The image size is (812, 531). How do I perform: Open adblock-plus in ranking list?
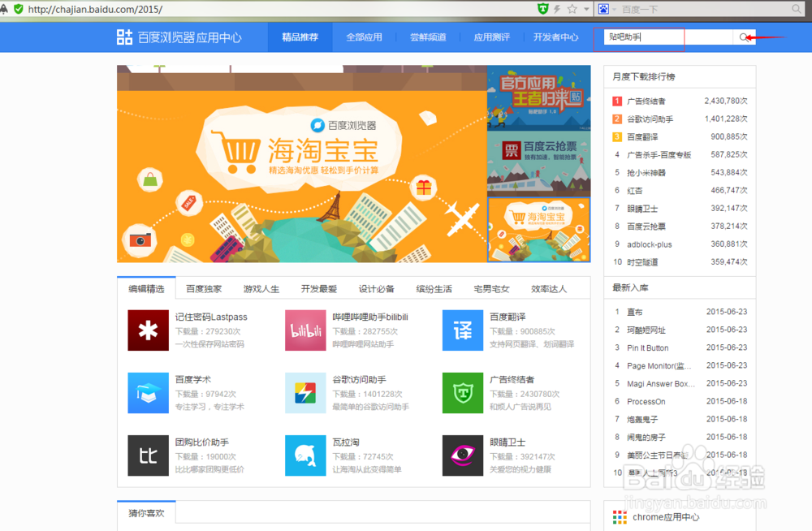(x=650, y=244)
